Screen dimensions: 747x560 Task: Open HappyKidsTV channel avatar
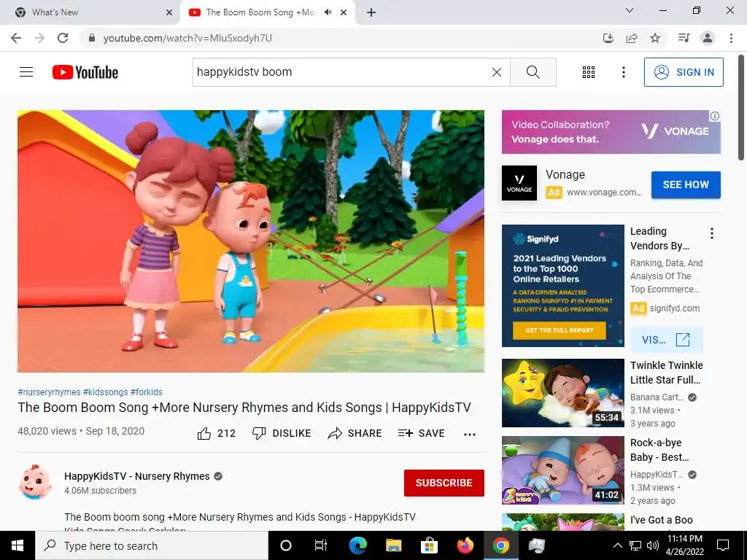point(34,482)
